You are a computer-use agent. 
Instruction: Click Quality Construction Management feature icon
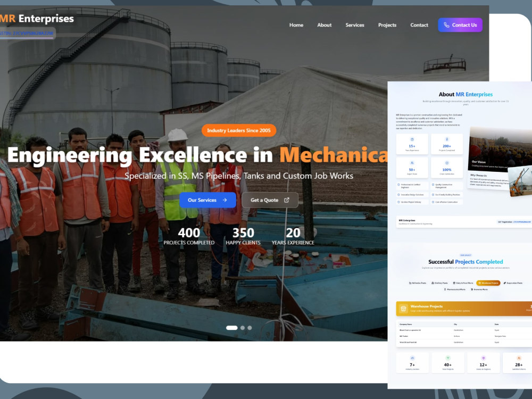point(433,185)
